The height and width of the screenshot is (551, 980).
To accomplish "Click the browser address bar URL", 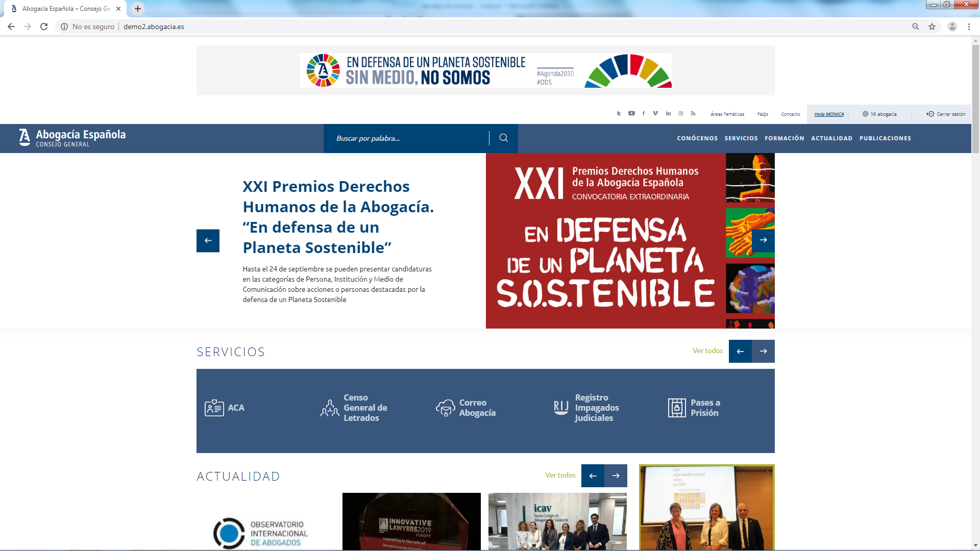I will point(154,27).
